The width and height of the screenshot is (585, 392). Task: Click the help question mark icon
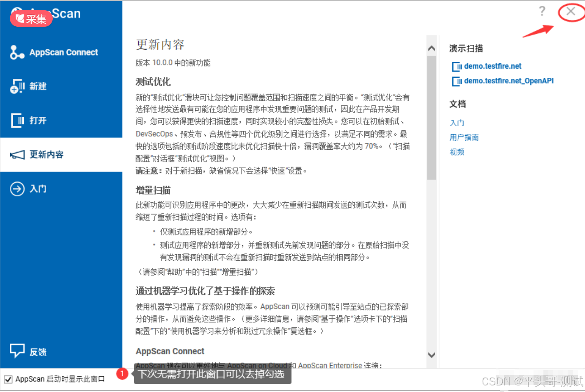tap(542, 12)
